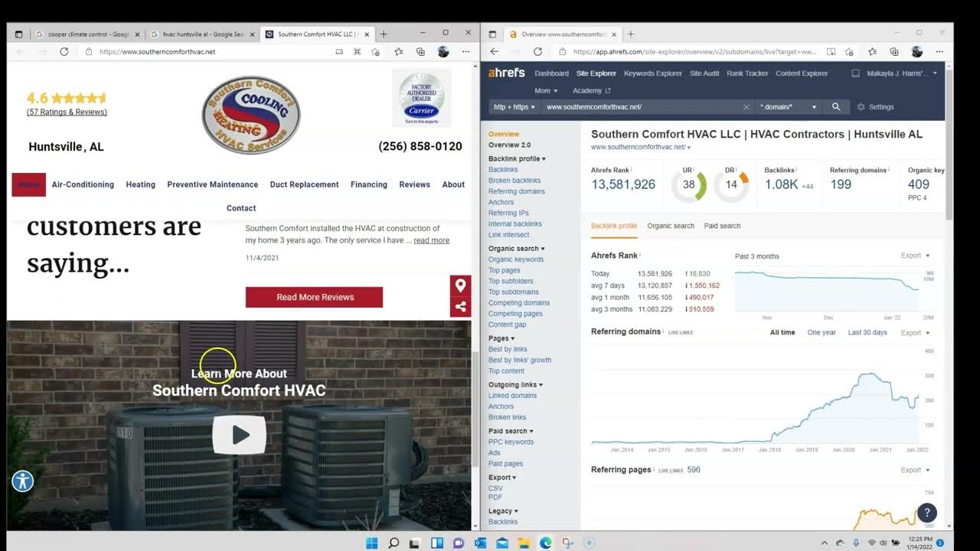980x551 pixels.
Task: Open the accessibility widget icon
Action: point(23,481)
